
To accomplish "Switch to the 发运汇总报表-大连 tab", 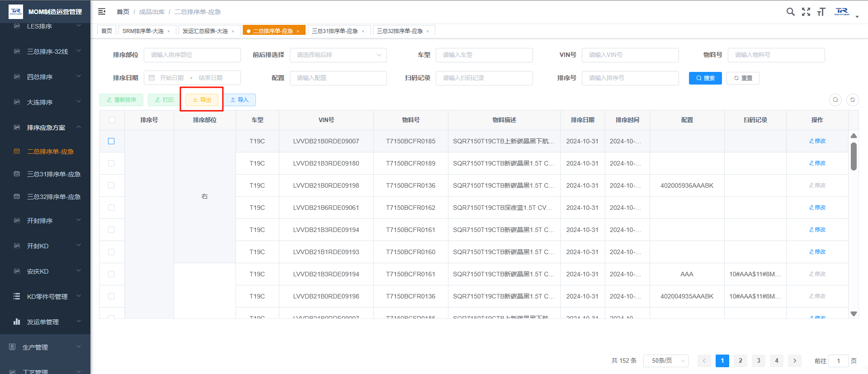I will click(205, 31).
